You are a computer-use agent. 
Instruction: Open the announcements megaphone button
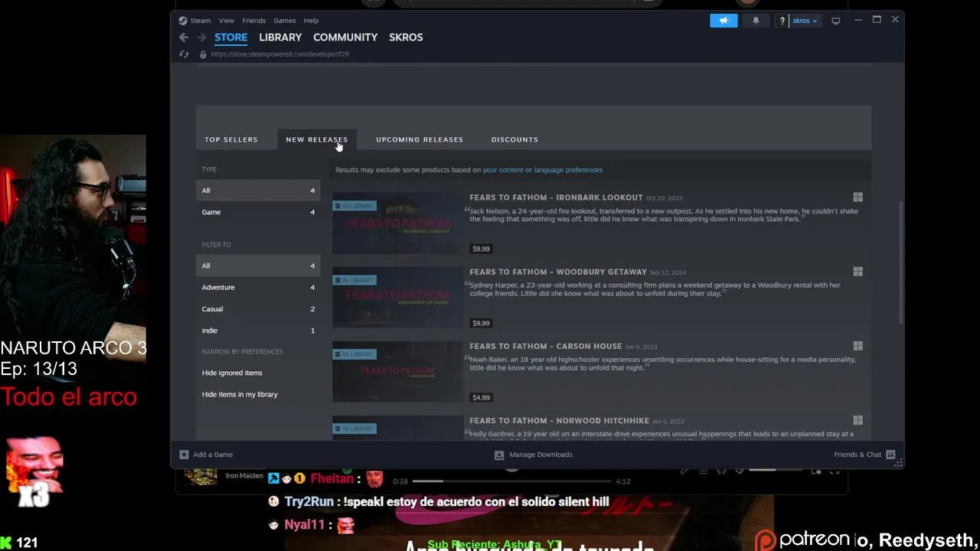(724, 21)
